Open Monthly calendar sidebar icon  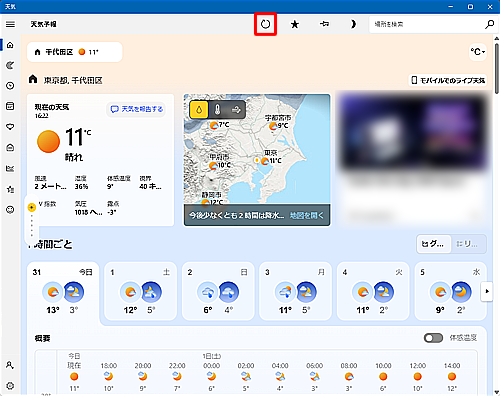tap(10, 106)
